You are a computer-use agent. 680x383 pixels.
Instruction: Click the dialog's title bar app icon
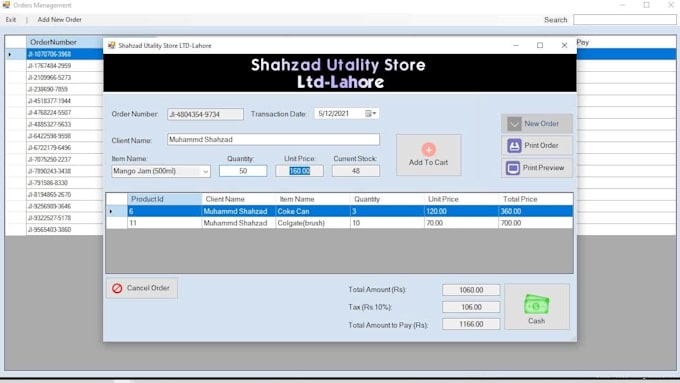point(111,45)
